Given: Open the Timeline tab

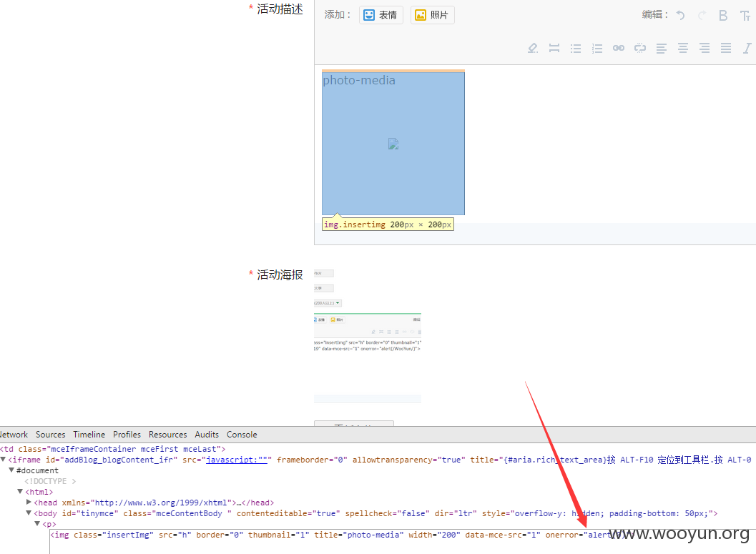Looking at the screenshot, I should tap(89, 435).
